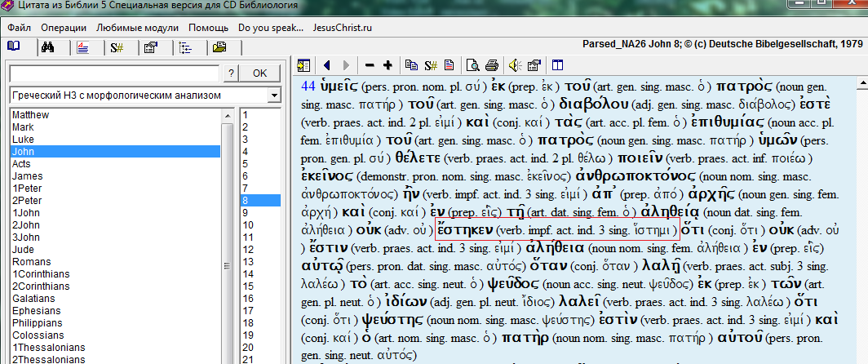Open the Файл menu
The width and height of the screenshot is (868, 364).
pyautogui.click(x=20, y=27)
